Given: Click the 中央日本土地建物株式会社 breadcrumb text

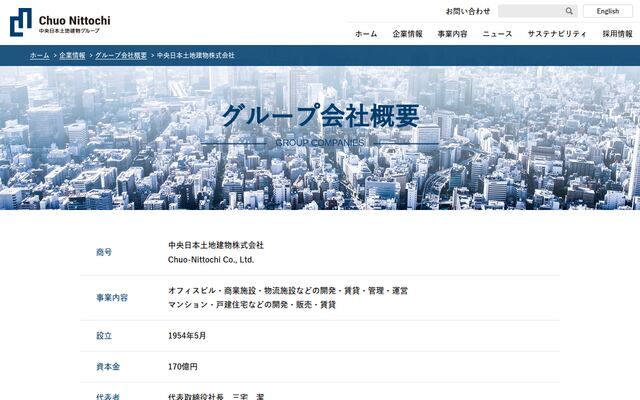Looking at the screenshot, I should pyautogui.click(x=196, y=55).
